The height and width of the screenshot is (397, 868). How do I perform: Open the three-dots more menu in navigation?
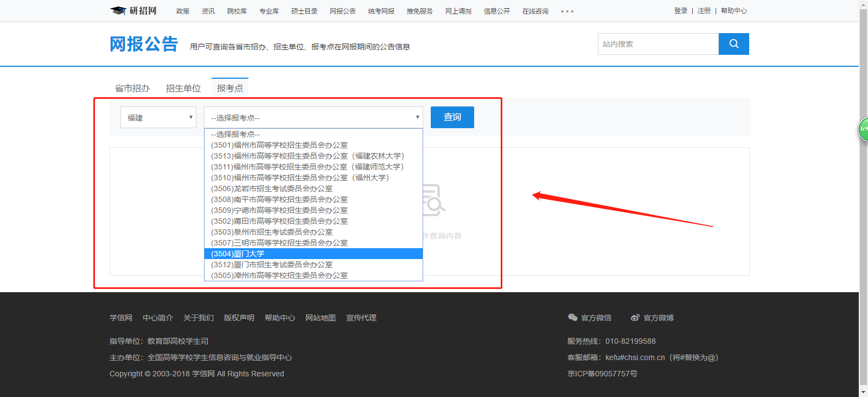(x=567, y=11)
